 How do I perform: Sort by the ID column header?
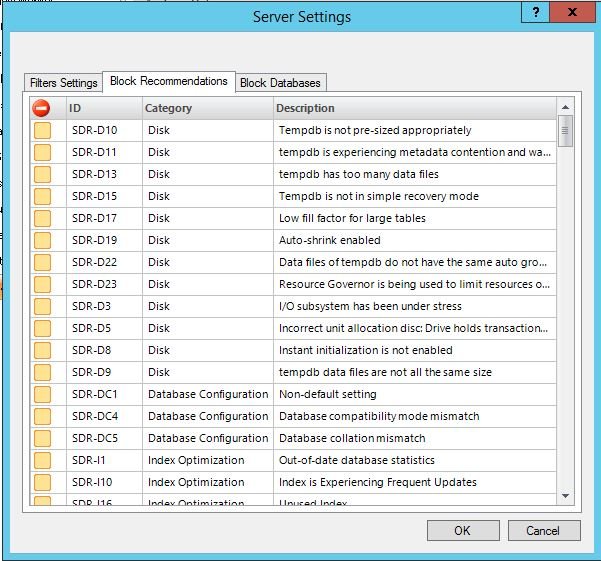(104, 108)
